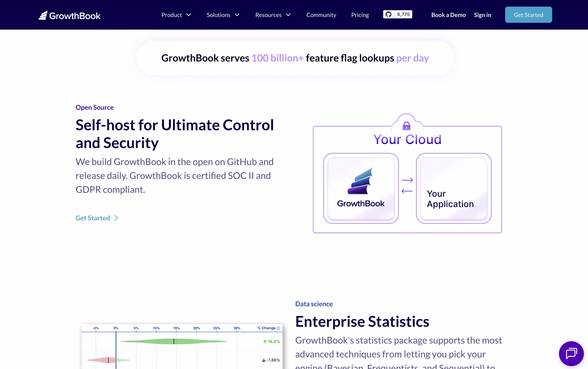The height and width of the screenshot is (369, 588).
Task: Expand the Resources menu chevron
Action: [288, 15]
